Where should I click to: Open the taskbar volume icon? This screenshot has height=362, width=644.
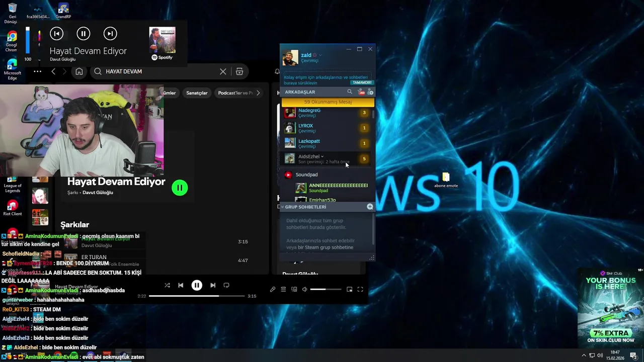click(x=600, y=355)
